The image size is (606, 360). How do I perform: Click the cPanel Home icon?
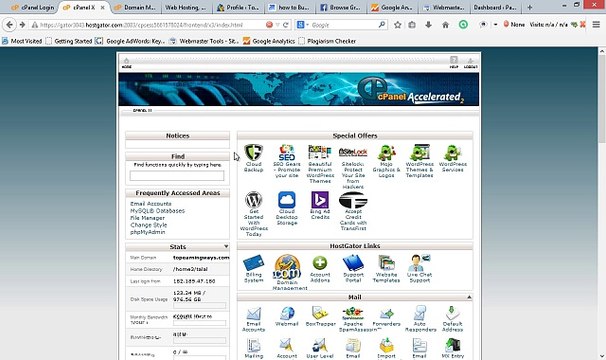(x=126, y=62)
